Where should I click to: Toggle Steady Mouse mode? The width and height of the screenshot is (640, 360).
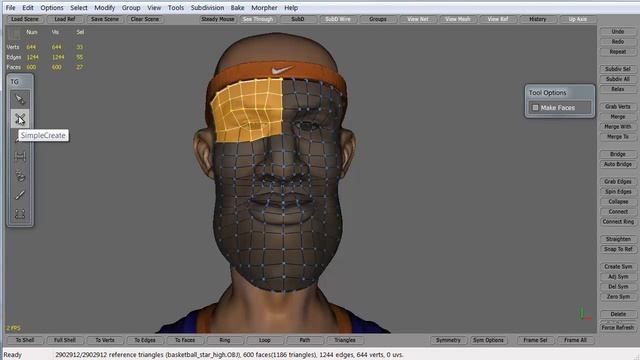218,19
